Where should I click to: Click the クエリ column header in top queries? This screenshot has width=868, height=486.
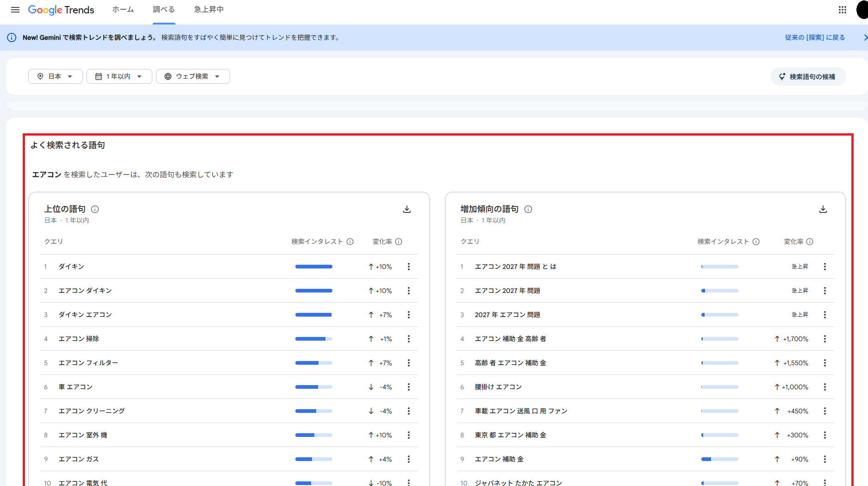(x=54, y=242)
